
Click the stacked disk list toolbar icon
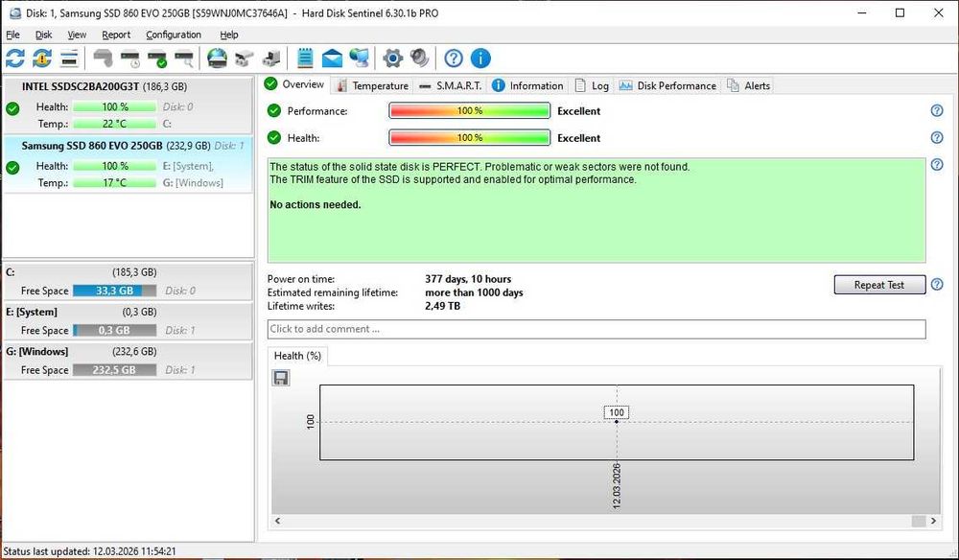coord(69,58)
